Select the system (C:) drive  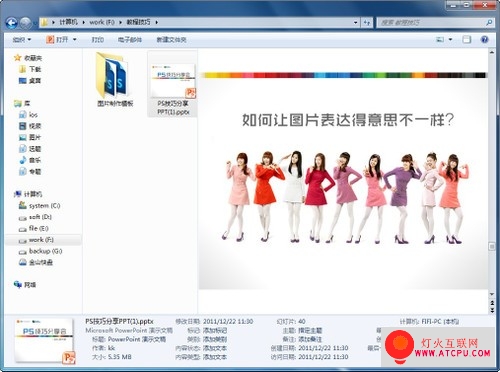(40, 206)
